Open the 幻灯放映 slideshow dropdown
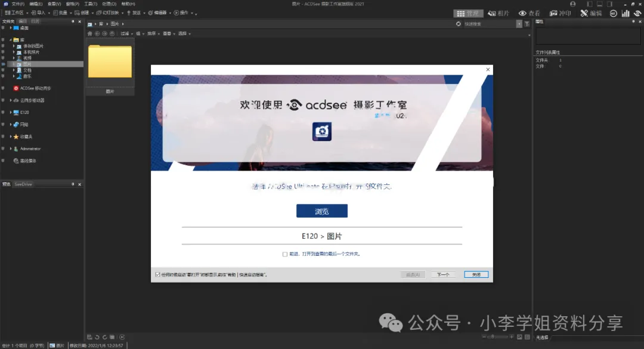644x349 pixels. pos(110,13)
